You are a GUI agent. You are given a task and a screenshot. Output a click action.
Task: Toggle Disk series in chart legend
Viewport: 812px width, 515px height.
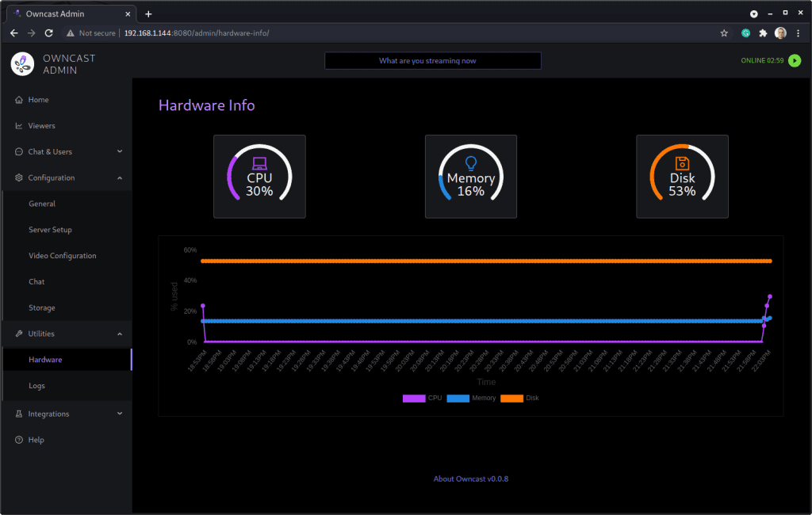pyautogui.click(x=520, y=398)
